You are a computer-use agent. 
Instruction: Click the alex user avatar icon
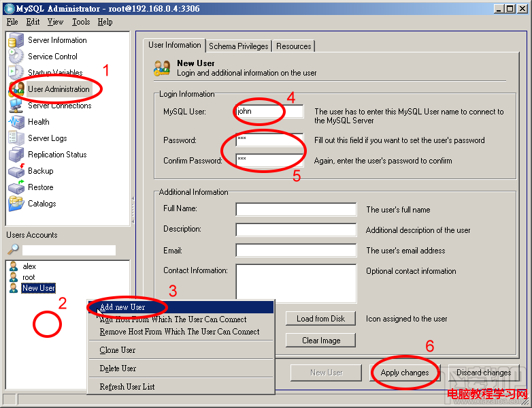pyautogui.click(x=14, y=266)
